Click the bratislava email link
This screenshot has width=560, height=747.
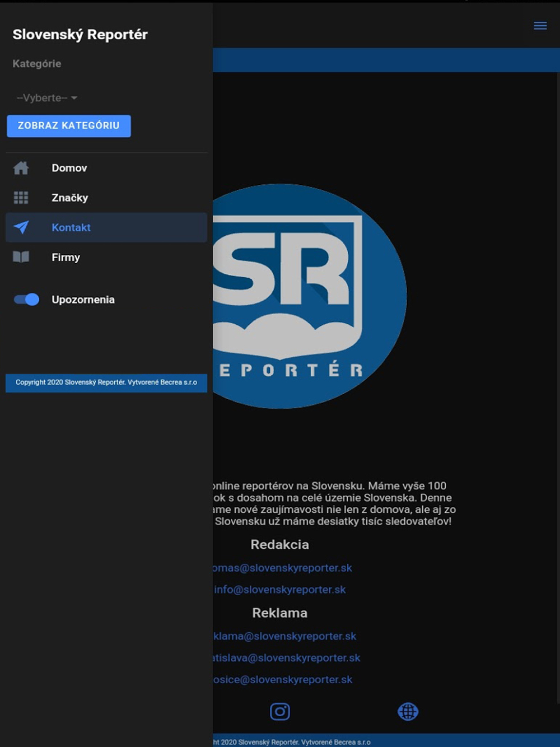click(x=286, y=658)
